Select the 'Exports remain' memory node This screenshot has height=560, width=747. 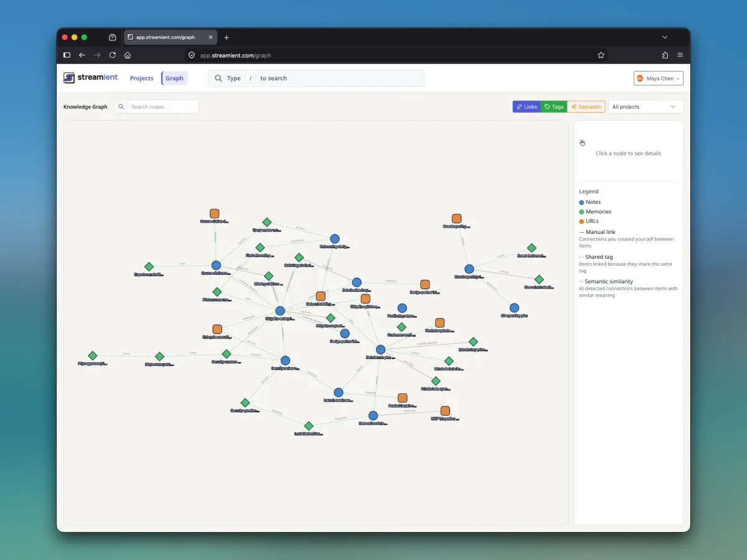pyautogui.click(x=149, y=266)
